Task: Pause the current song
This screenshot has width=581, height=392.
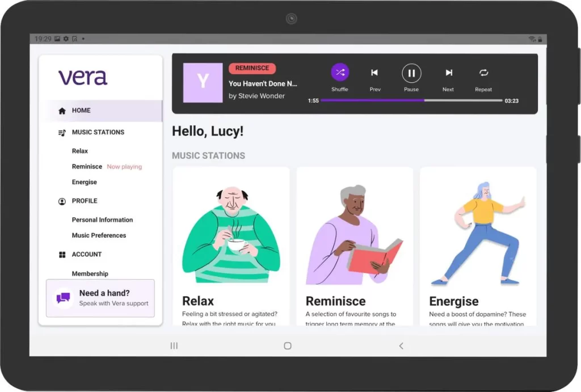Action: coord(411,73)
